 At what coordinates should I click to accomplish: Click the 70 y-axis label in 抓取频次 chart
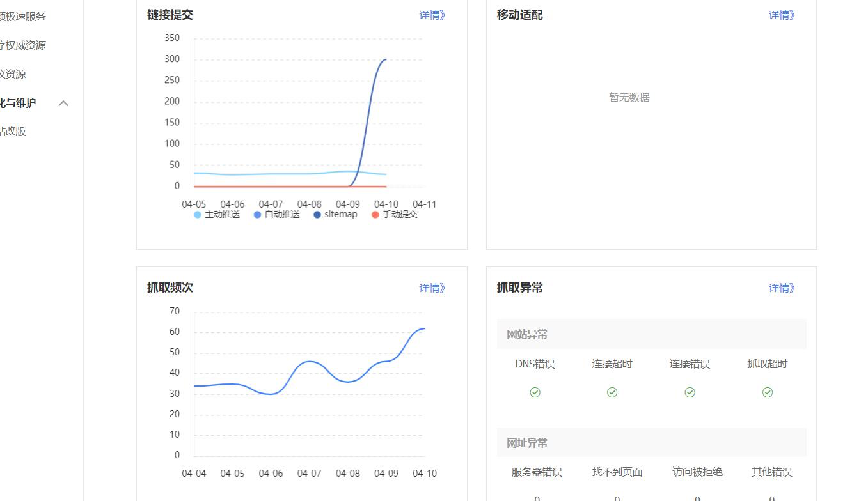tap(175, 311)
